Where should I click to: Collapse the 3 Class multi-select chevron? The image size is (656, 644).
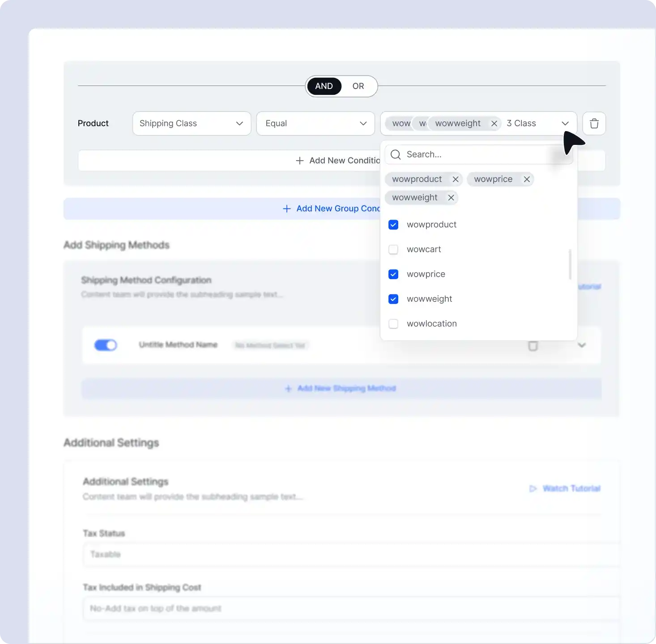pos(565,123)
